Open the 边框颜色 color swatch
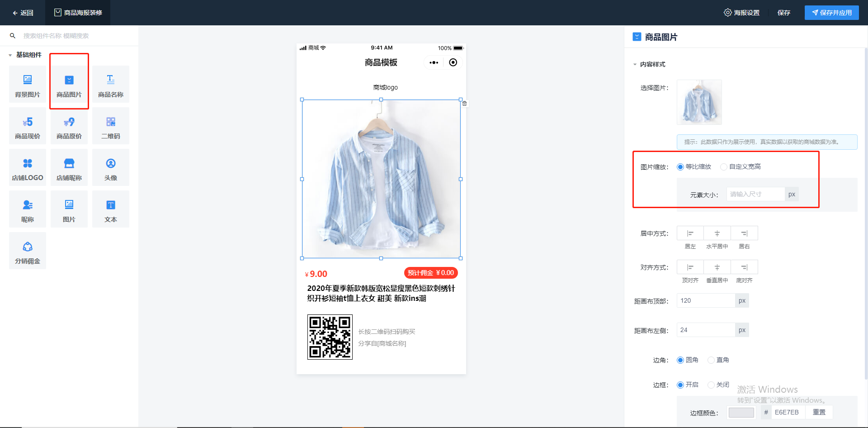 coord(741,413)
